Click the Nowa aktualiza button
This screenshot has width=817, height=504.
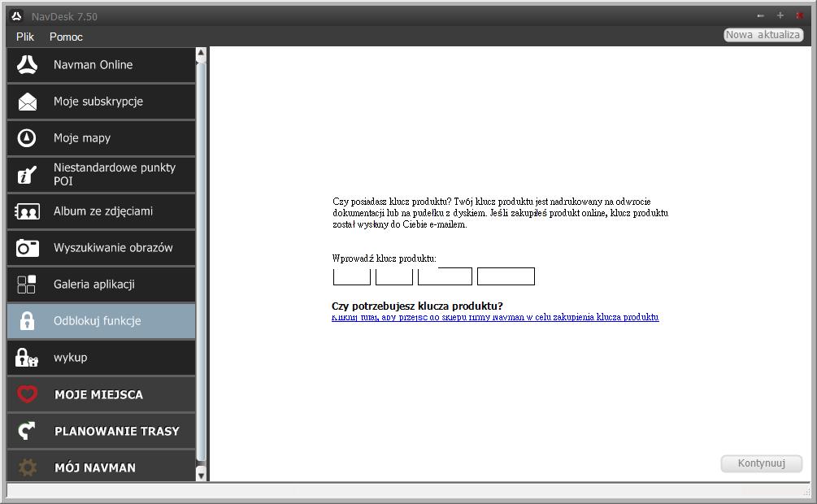(x=763, y=35)
